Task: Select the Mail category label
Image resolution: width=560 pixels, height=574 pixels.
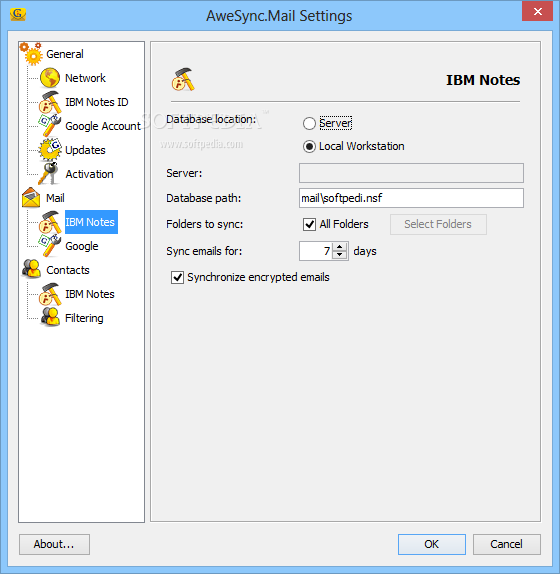Action: (55, 198)
